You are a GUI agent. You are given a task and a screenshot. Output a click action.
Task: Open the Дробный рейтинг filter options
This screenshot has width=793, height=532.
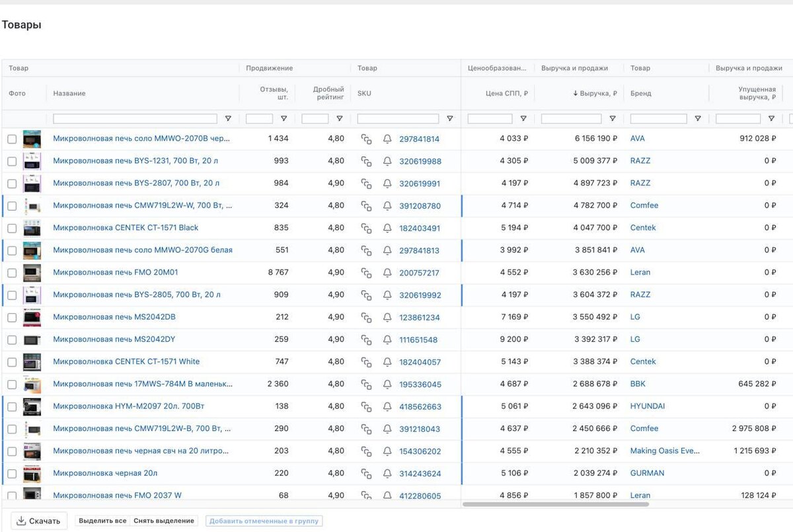tap(339, 119)
